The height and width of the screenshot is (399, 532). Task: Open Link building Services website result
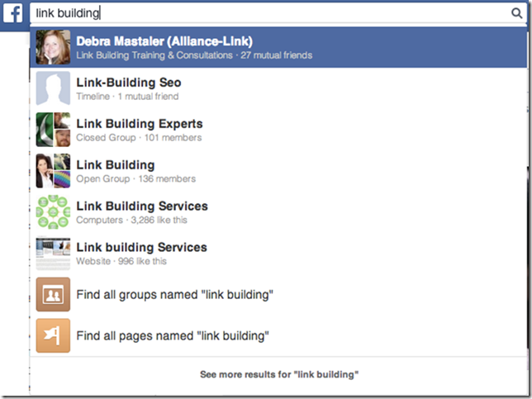[x=141, y=248]
